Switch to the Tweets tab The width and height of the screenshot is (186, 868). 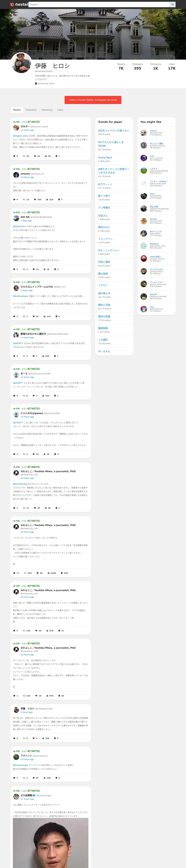[17, 110]
